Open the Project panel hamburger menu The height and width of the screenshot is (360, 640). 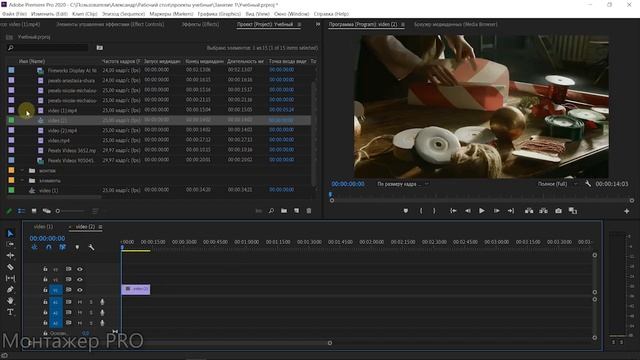pyautogui.click(x=299, y=24)
